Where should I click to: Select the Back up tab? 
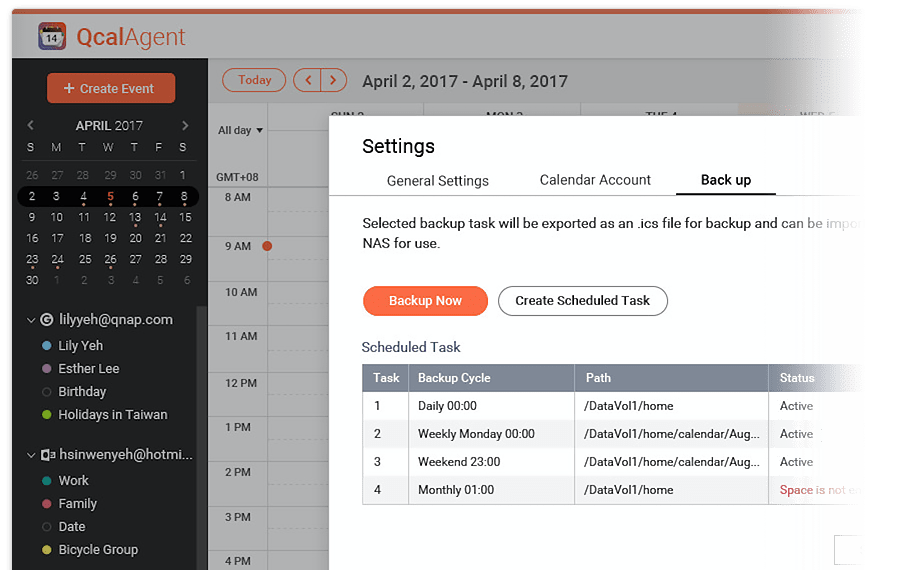click(726, 180)
